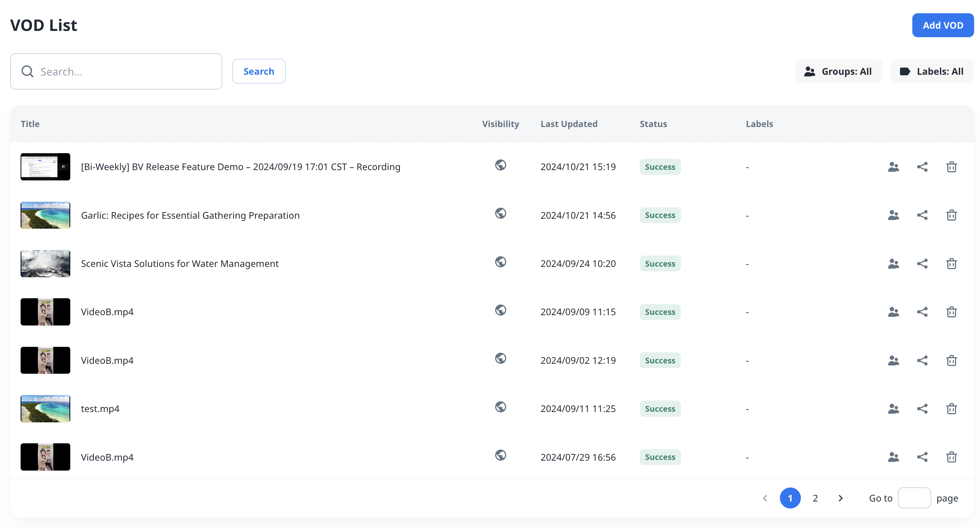Toggle visibility globe for test.mp4
Screen dimensions: 980x528
coord(500,407)
